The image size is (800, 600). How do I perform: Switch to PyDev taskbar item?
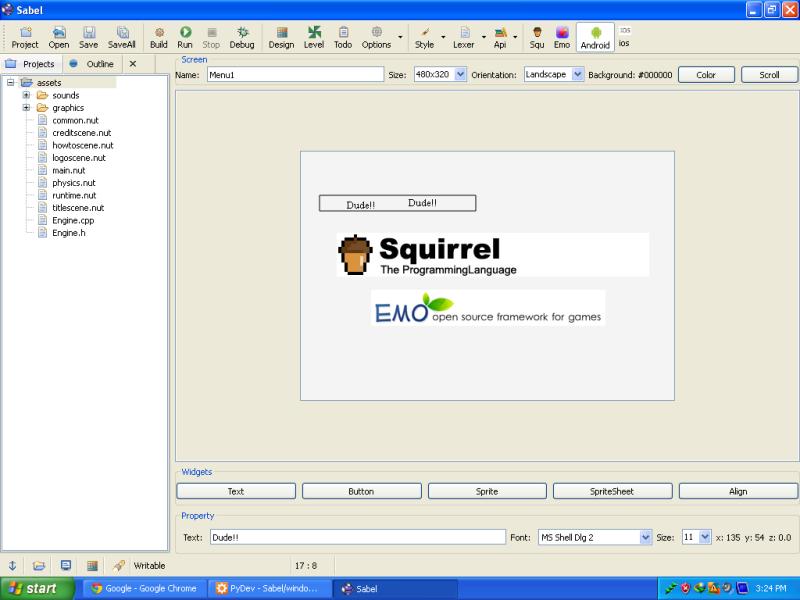(x=269, y=588)
